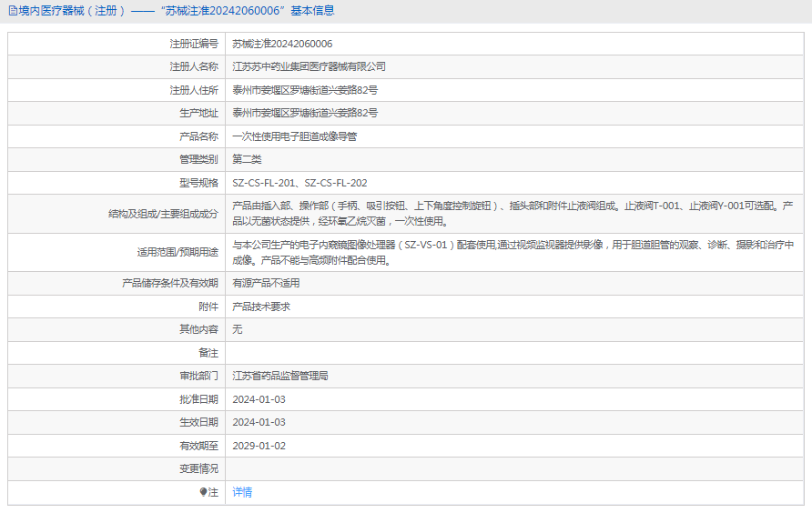812x513 pixels.
Task: Click the 生产地址 label
Action: click(198, 113)
